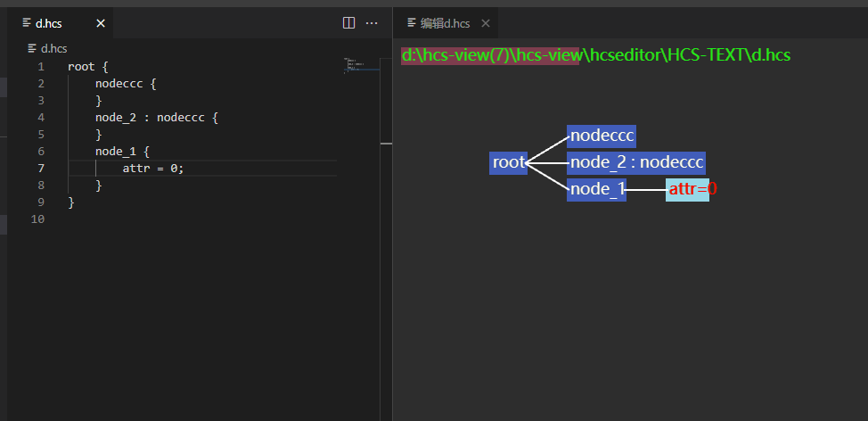This screenshot has width=868, height=421.
Task: Click the d.hcs breadcrumb item
Action: pyautogui.click(x=53, y=48)
